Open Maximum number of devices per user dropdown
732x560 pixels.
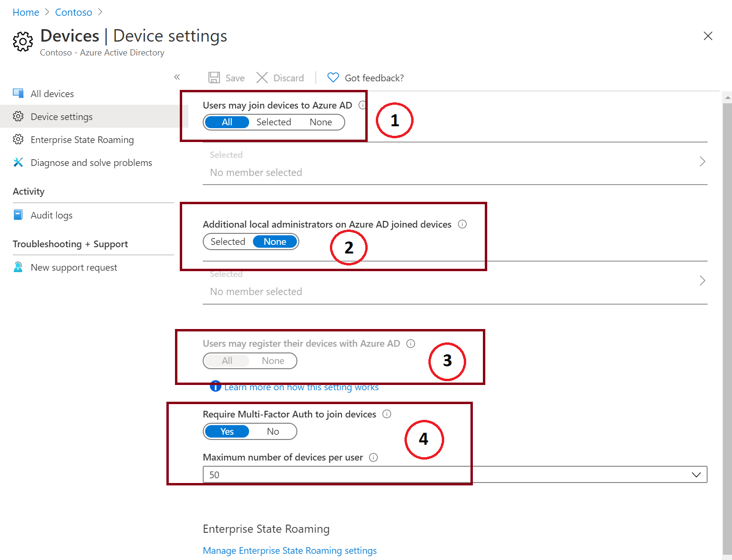[455, 474]
